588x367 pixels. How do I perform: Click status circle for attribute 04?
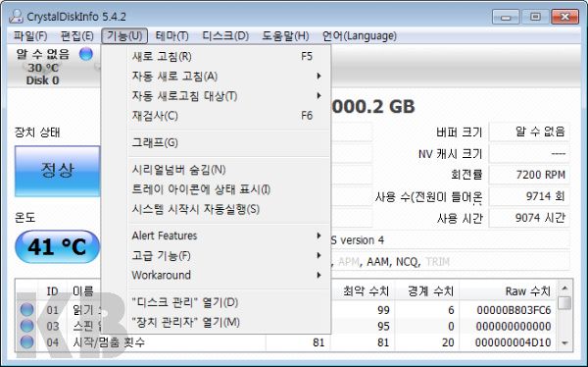point(26,341)
